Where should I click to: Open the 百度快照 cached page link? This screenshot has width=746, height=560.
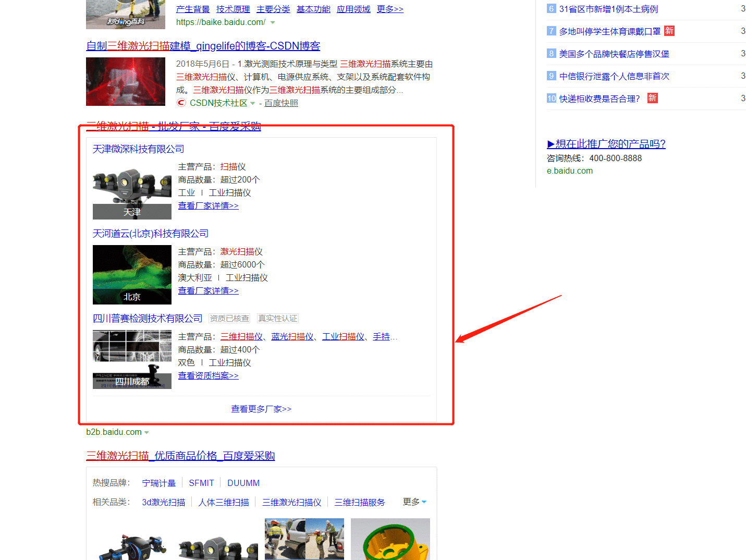click(281, 103)
